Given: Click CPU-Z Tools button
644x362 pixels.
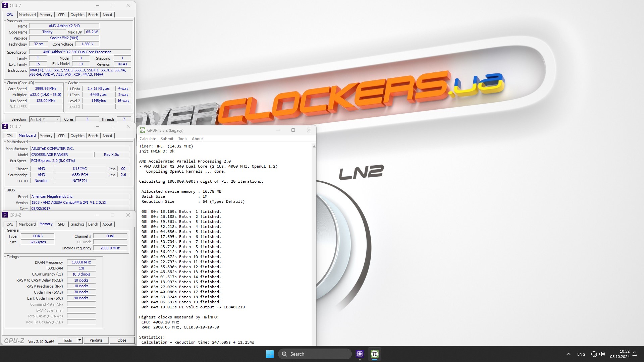Looking at the screenshot, I should click(x=67, y=340).
